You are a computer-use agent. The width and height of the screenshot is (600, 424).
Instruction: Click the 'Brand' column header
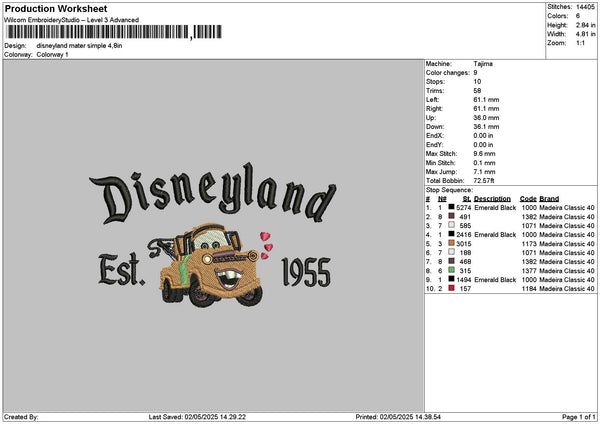549,199
